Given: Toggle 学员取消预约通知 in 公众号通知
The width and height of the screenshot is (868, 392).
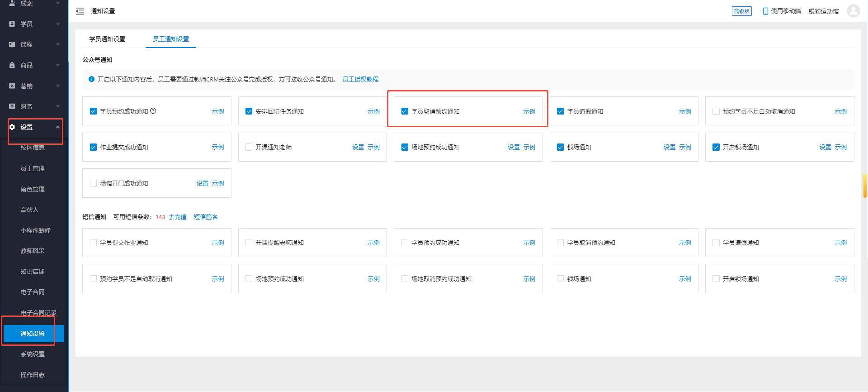Looking at the screenshot, I should pos(405,111).
